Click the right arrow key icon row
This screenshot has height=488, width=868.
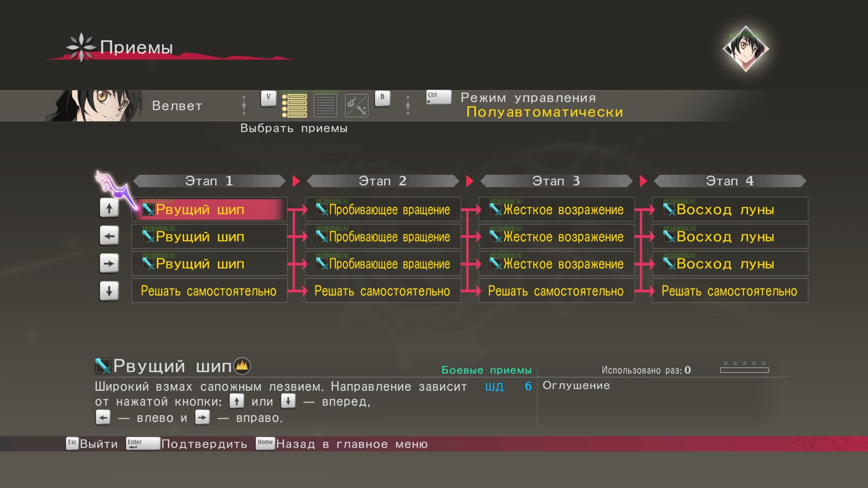tap(109, 263)
